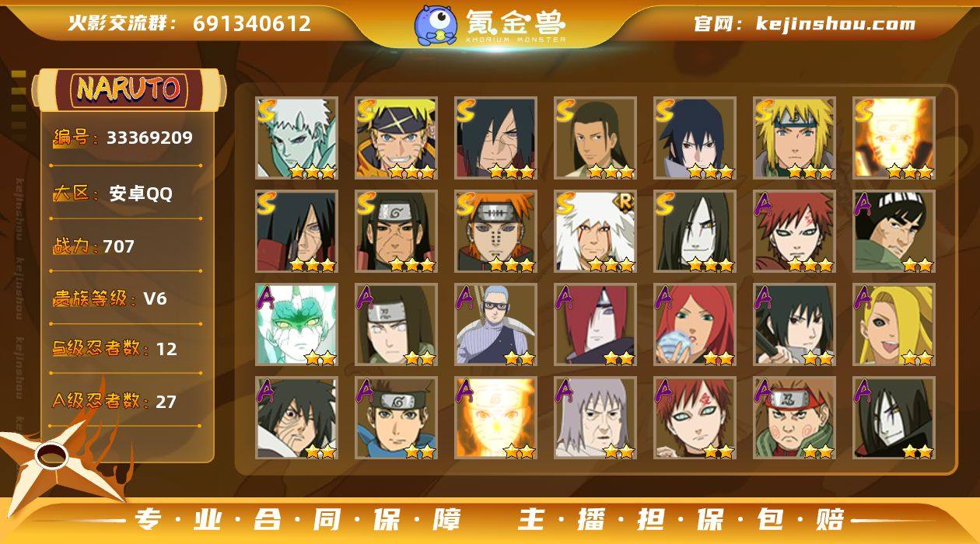Click the red-haired Kushina portrait holding orb
980x544 pixels.
[695, 325]
